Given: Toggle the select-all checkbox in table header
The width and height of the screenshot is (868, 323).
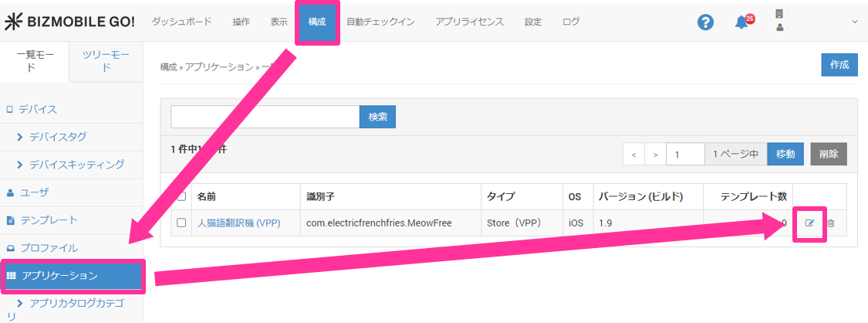Looking at the screenshot, I should point(181,196).
